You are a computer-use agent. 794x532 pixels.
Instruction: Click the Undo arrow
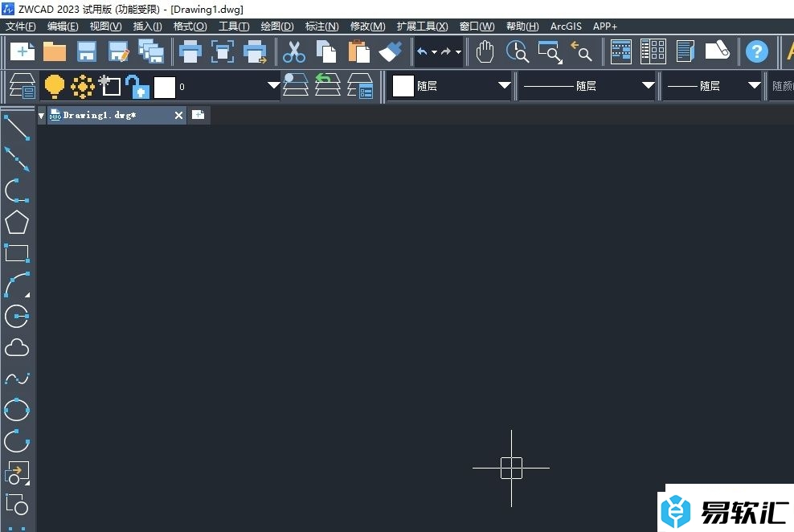coord(422,51)
